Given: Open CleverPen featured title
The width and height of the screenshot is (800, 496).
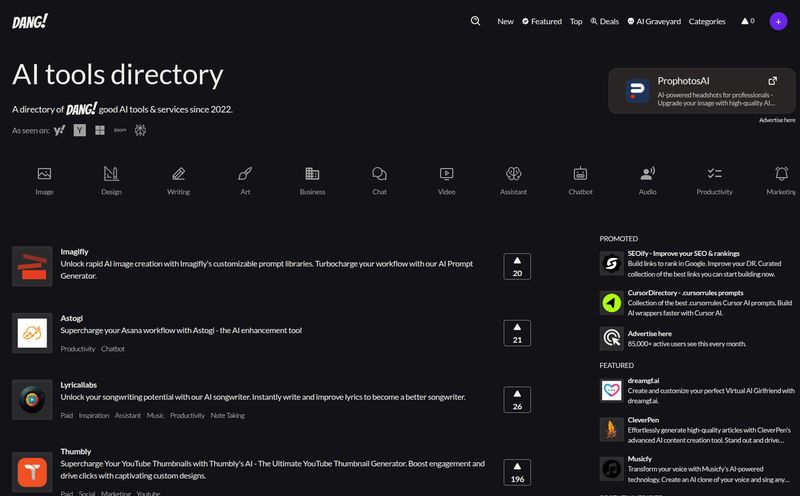Looking at the screenshot, I should tap(643, 420).
